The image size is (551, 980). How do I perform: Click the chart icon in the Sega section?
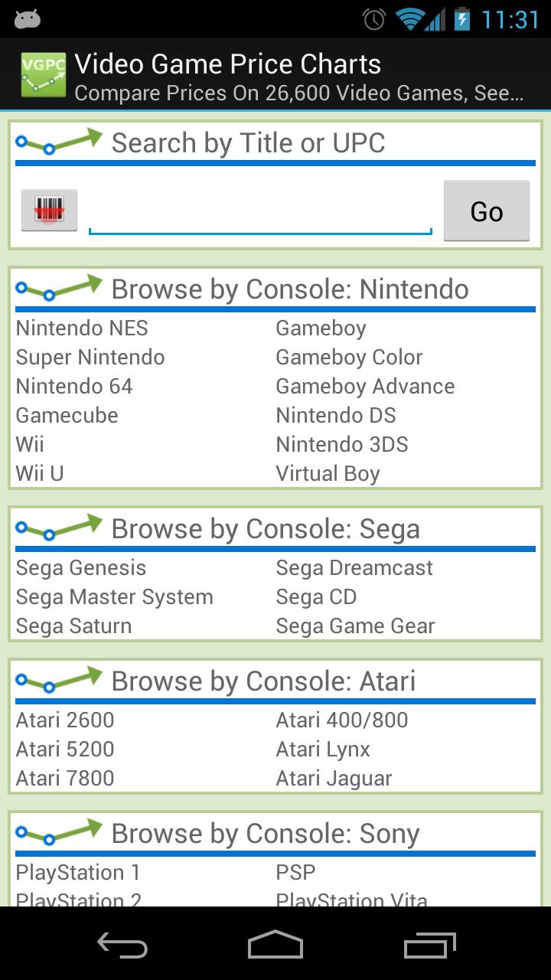60,526
